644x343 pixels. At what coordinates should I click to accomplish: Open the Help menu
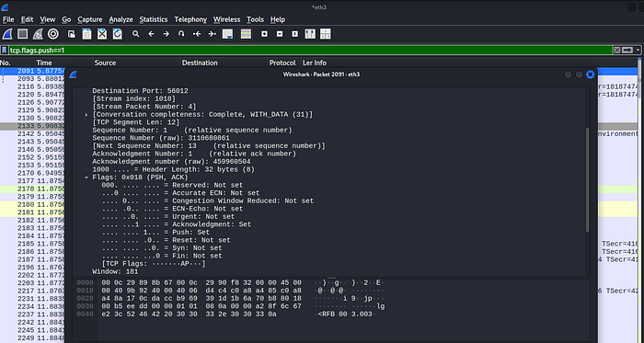pyautogui.click(x=278, y=19)
